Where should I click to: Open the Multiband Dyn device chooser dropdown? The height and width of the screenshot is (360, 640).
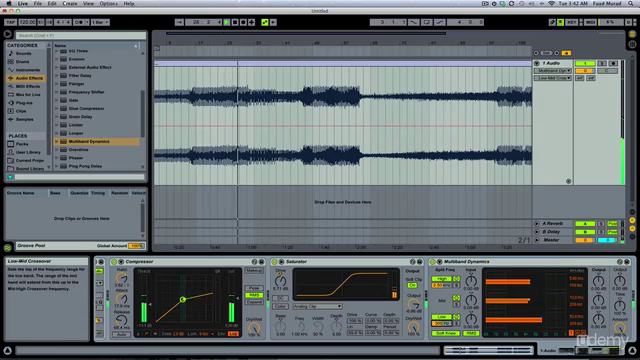(553, 71)
